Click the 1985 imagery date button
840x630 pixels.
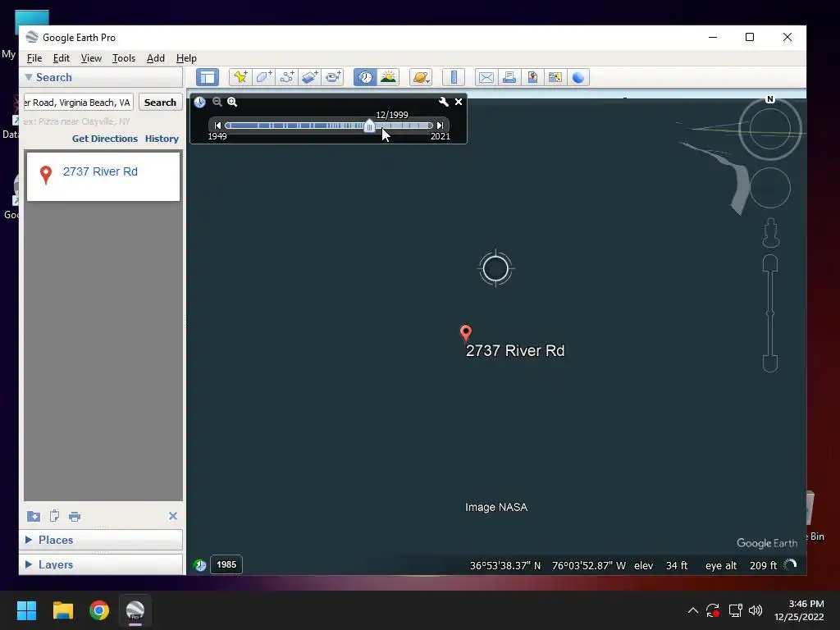(226, 564)
